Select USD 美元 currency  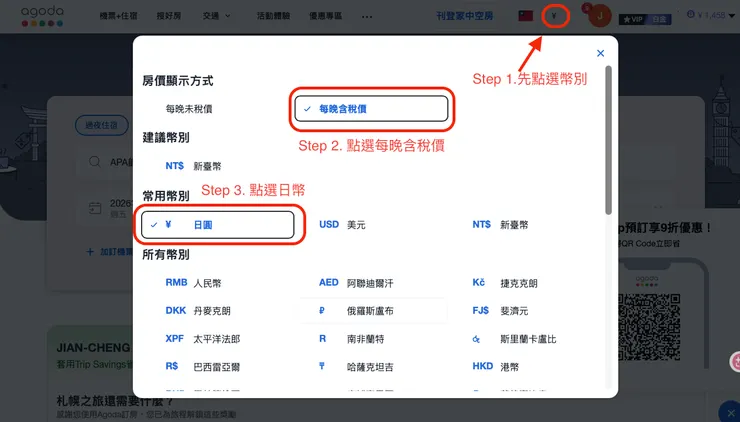[342, 225]
